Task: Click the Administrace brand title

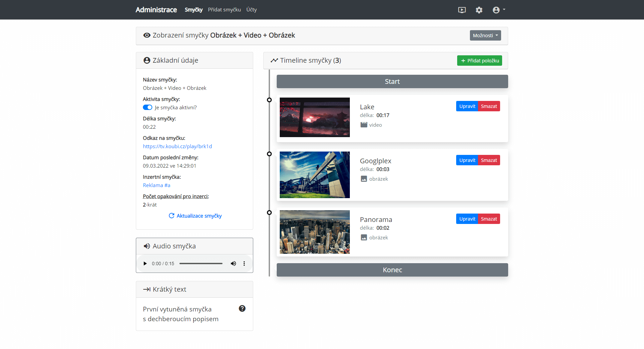Action: (156, 10)
